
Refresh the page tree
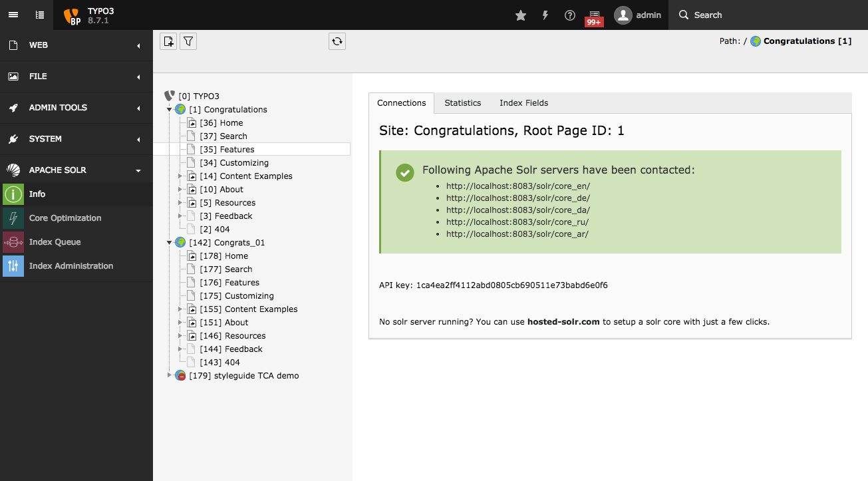click(x=337, y=41)
